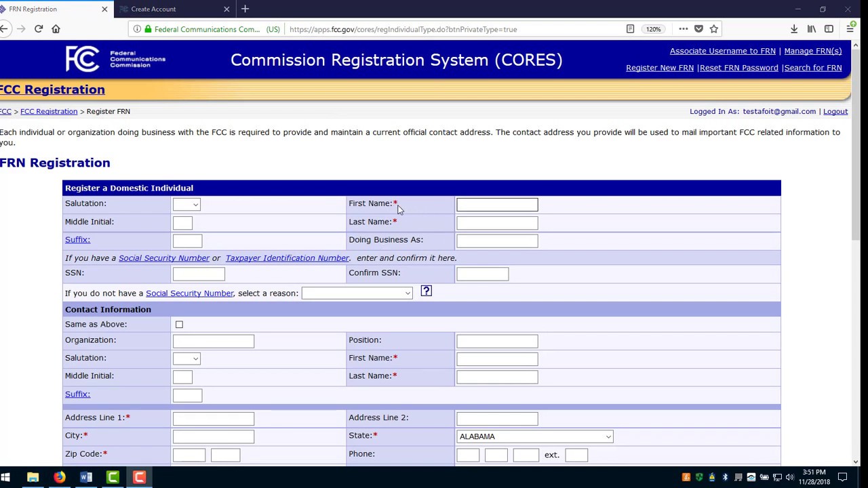Open the Action Center notifications icon
This screenshot has height=488, width=868.
click(x=843, y=478)
